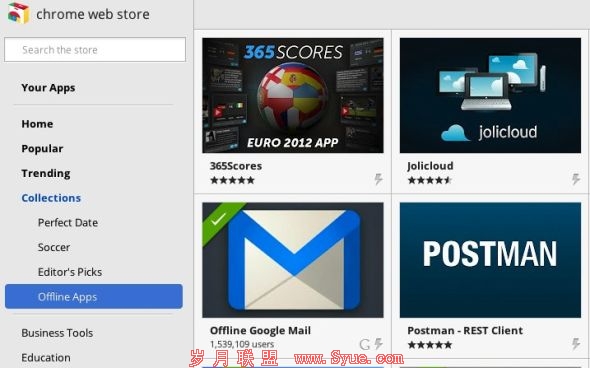Click the offline lightning icon on Jolicloud
The width and height of the screenshot is (590, 368).
tap(576, 179)
